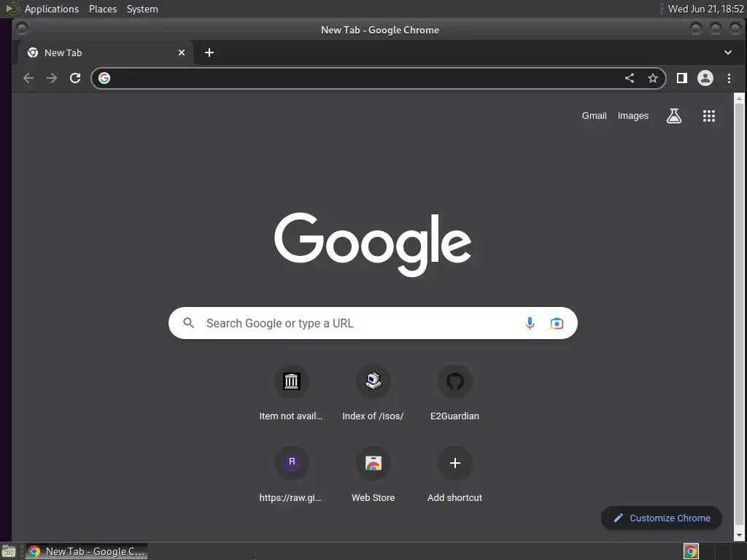Open the 'Index of /isos/' shortcut
The height and width of the screenshot is (560, 747).
(x=373, y=394)
